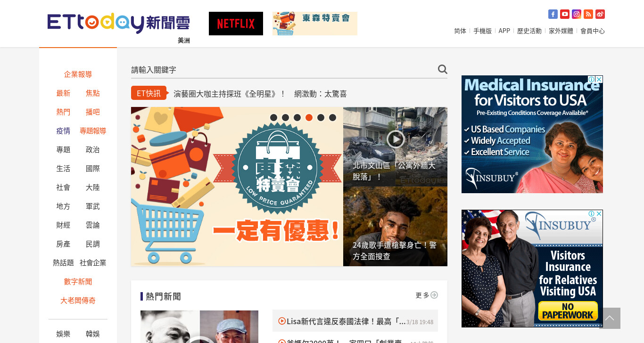Switch to 简体 version
The image size is (644, 343).
[x=460, y=31]
